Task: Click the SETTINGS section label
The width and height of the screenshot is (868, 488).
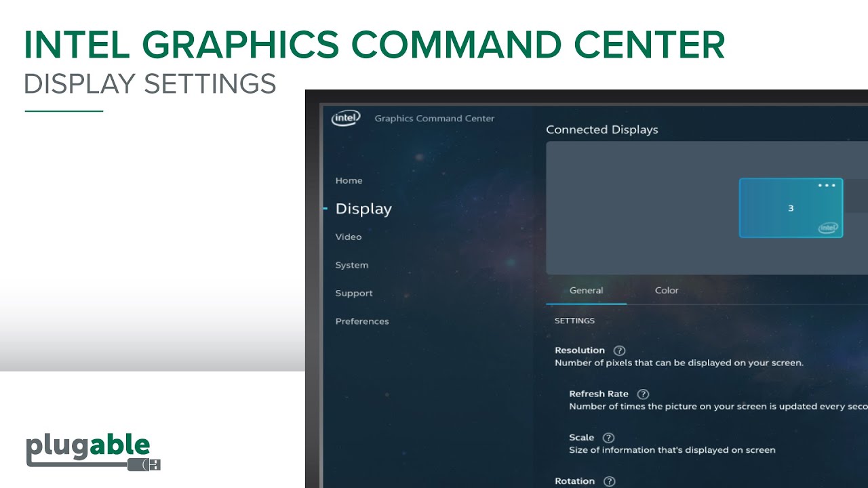Action: coord(574,321)
